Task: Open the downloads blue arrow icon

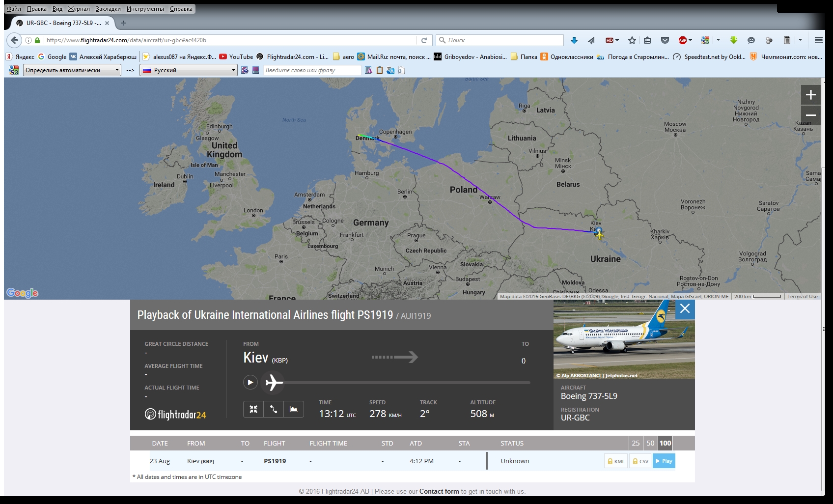Action: (x=574, y=40)
